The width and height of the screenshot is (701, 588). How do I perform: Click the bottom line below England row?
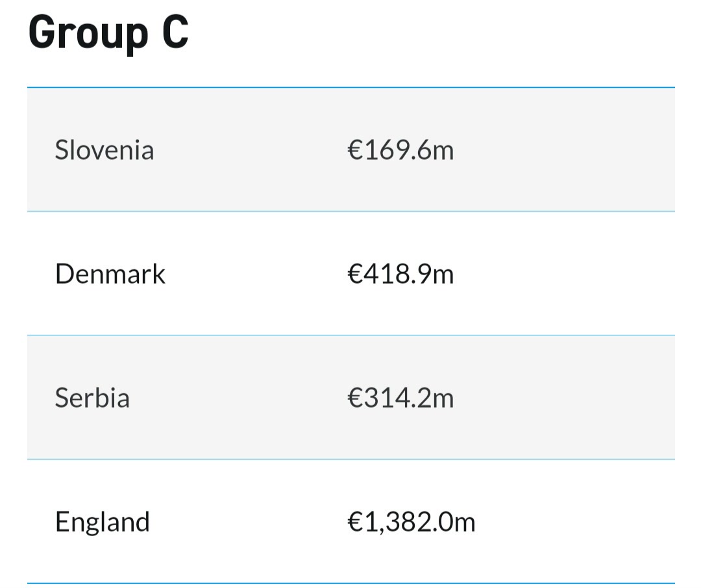(351, 583)
